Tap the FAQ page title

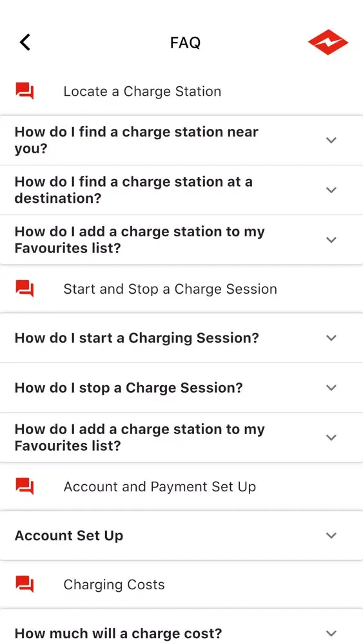pos(186,43)
